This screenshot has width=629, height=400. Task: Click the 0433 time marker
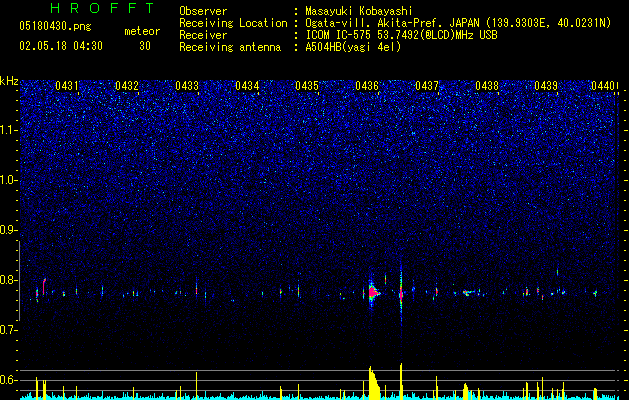[x=187, y=86]
